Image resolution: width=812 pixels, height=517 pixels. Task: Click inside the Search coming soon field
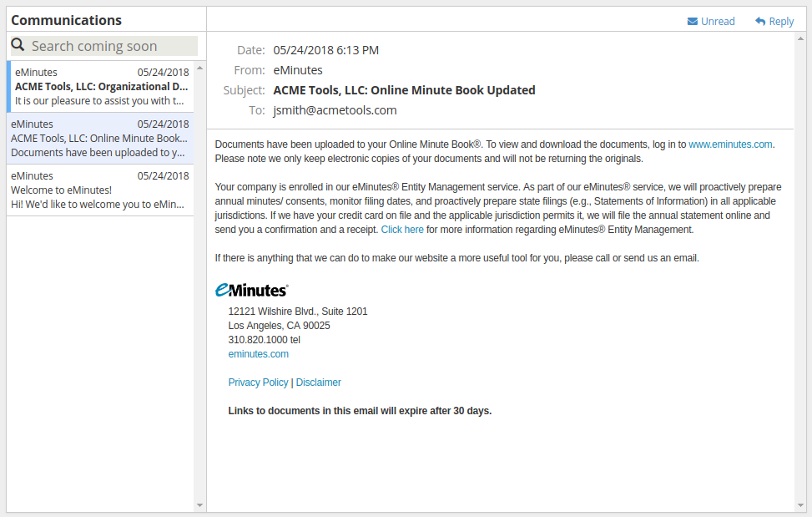pos(113,46)
